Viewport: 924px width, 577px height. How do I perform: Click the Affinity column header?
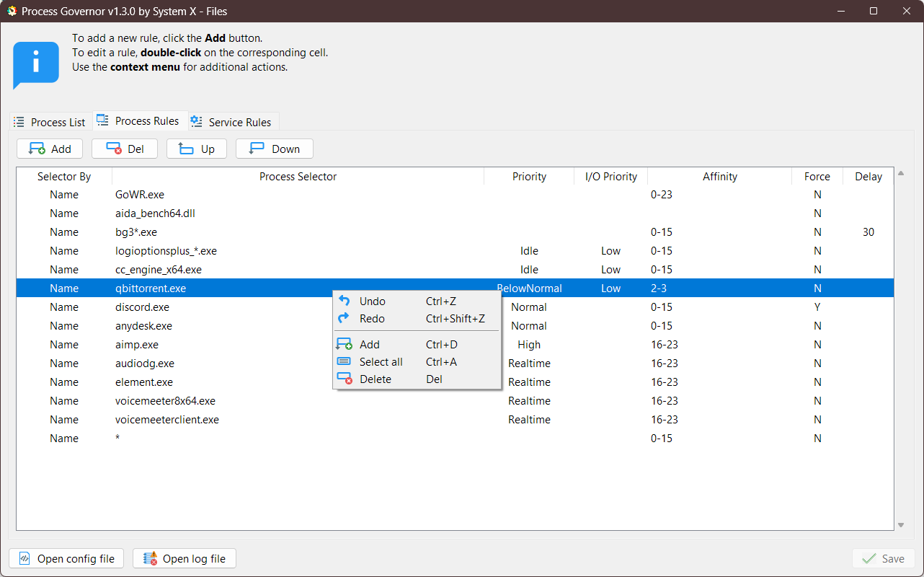click(x=719, y=177)
